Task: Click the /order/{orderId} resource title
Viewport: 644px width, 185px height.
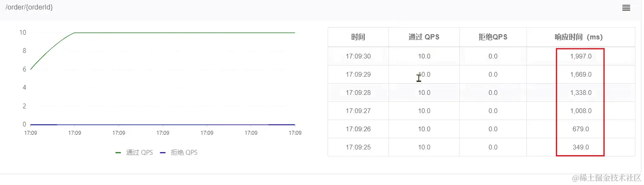Action: [29, 7]
